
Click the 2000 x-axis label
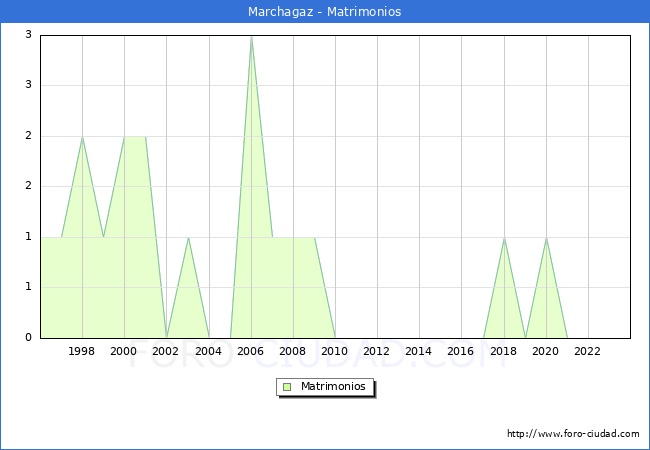(124, 351)
